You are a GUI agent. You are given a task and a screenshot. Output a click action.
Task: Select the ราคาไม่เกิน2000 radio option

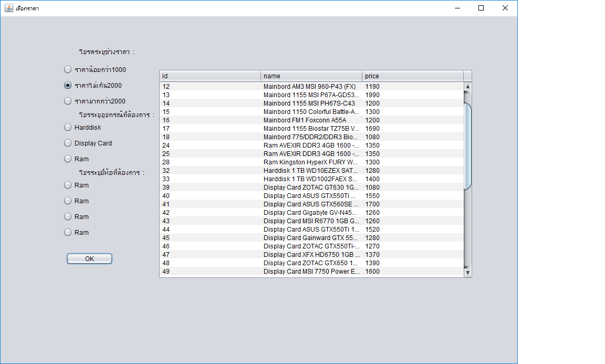(93, 85)
